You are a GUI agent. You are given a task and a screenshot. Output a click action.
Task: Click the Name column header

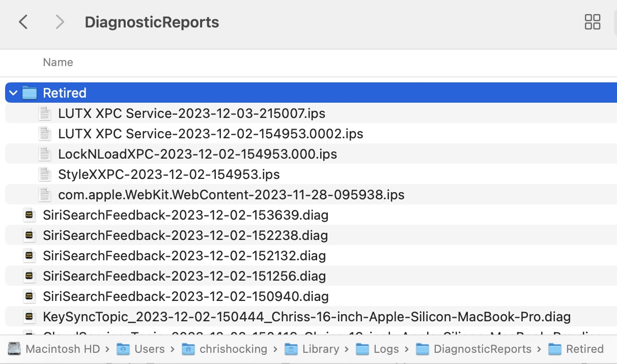(x=58, y=63)
